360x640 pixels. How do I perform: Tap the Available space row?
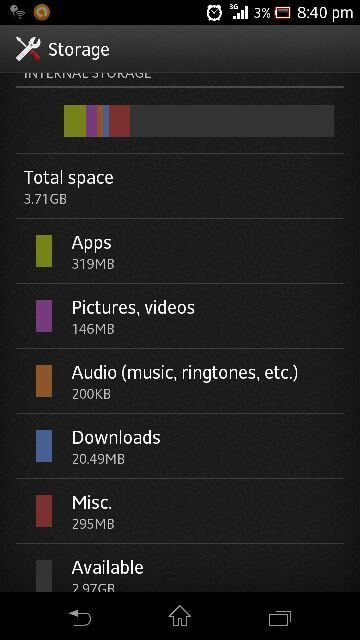coord(180,568)
